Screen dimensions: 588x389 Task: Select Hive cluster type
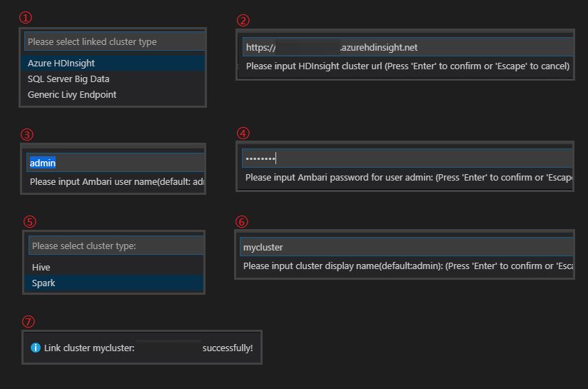(x=114, y=267)
